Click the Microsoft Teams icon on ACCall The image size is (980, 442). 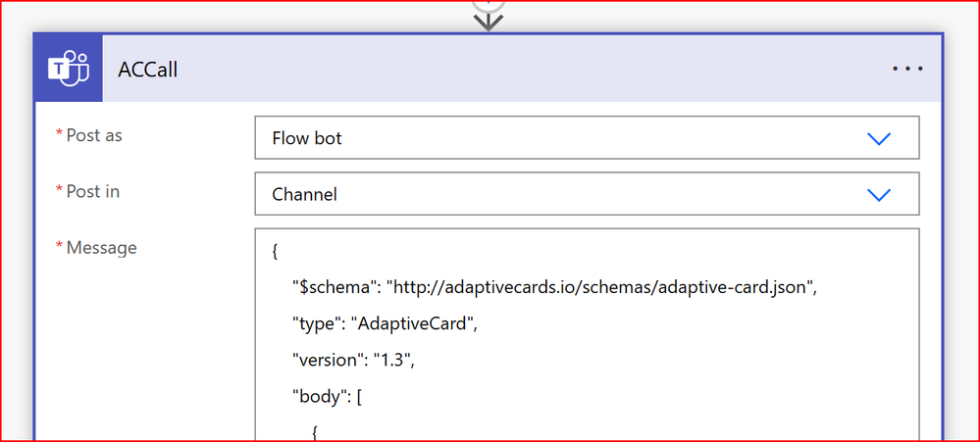[69, 69]
